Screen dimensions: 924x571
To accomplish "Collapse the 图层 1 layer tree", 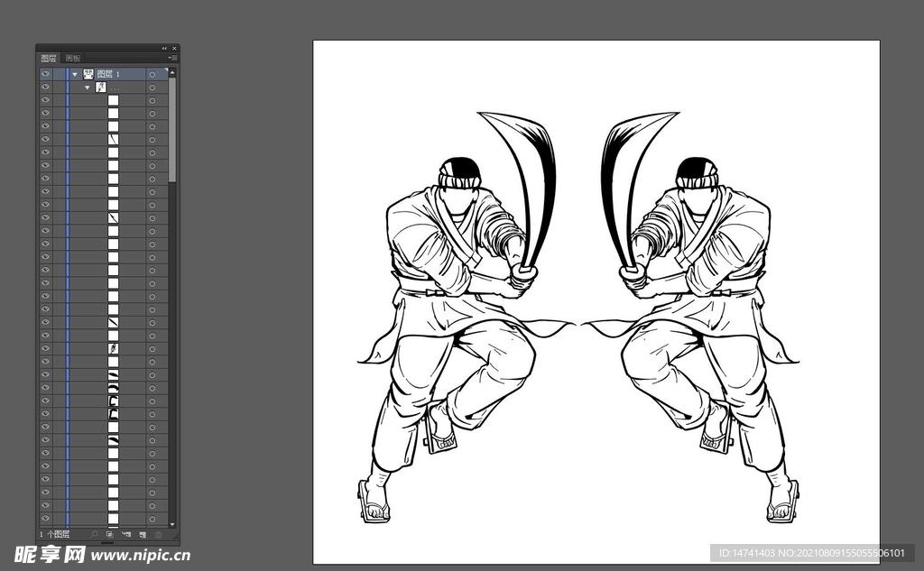I will tap(75, 74).
